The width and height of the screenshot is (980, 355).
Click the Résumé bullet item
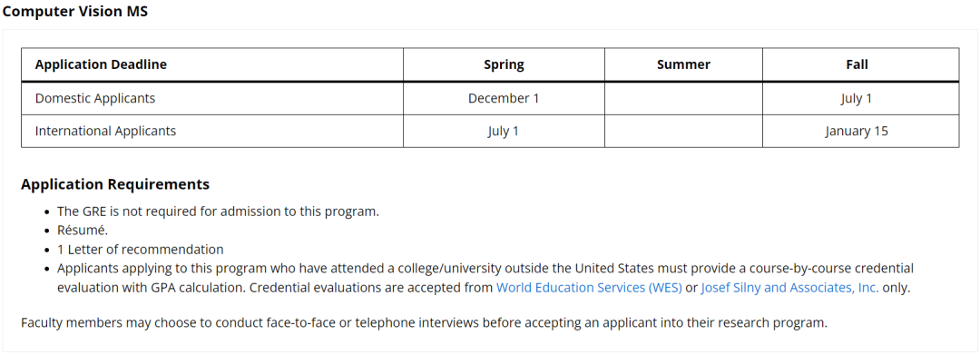[83, 230]
